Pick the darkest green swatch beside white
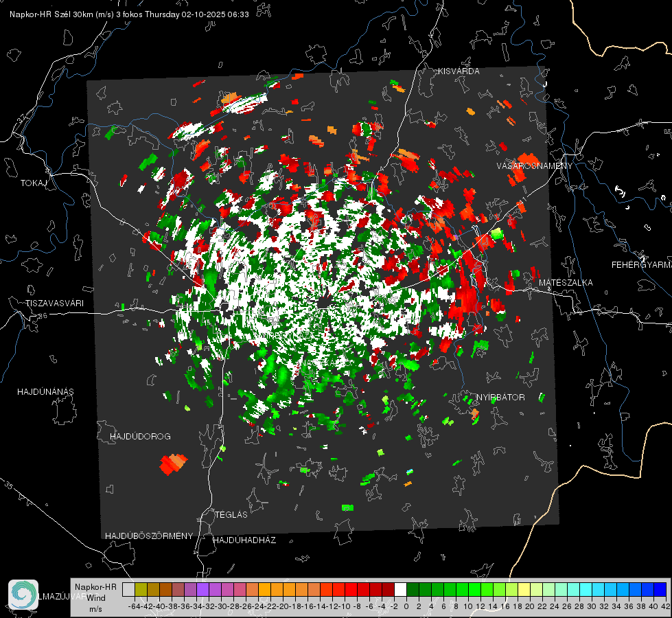This screenshot has width=672, height=618. pyautogui.click(x=413, y=589)
